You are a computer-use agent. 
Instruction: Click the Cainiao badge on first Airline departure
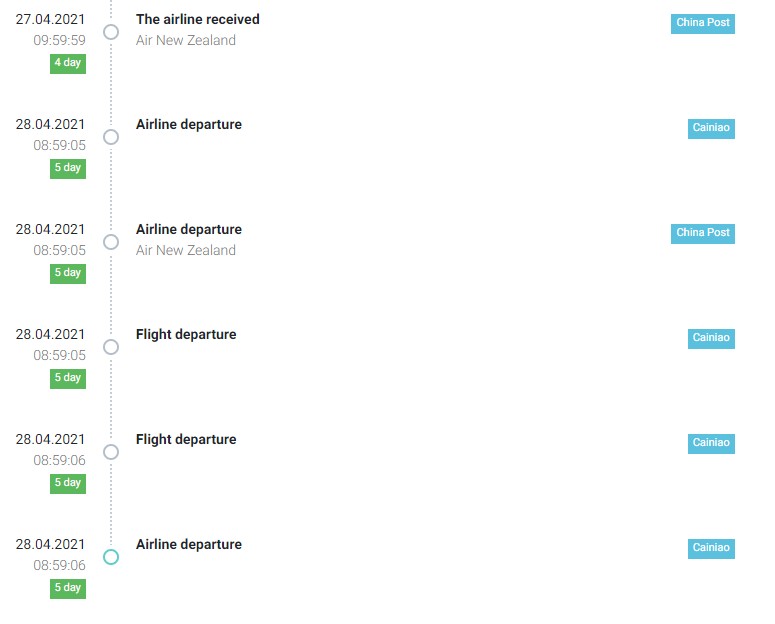coord(711,129)
